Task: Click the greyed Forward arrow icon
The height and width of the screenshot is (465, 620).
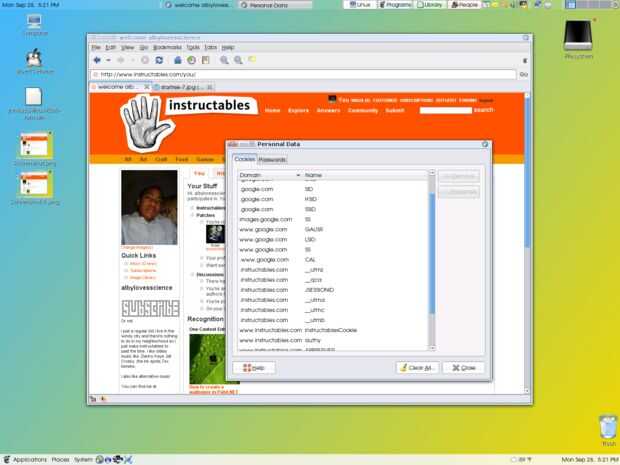Action: pyautogui.click(x=121, y=60)
